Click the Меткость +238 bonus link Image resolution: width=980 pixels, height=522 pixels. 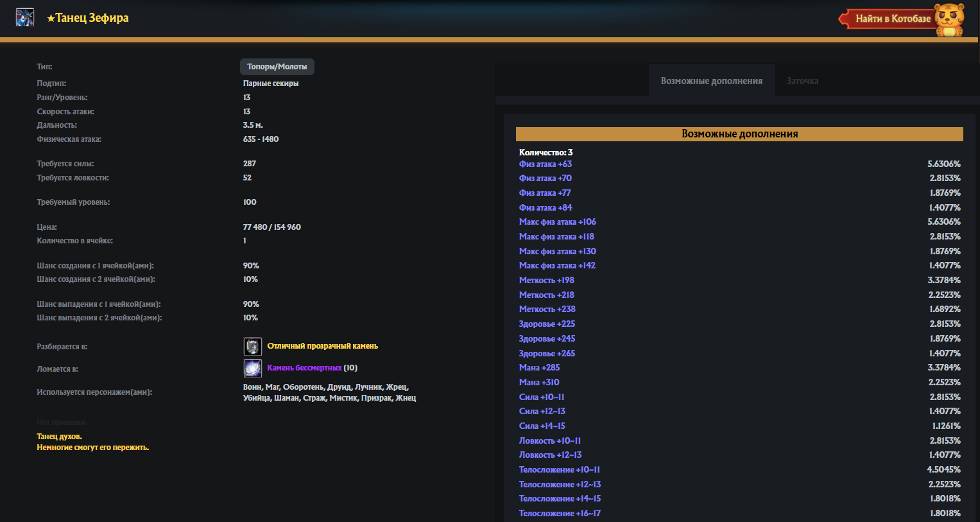click(547, 309)
